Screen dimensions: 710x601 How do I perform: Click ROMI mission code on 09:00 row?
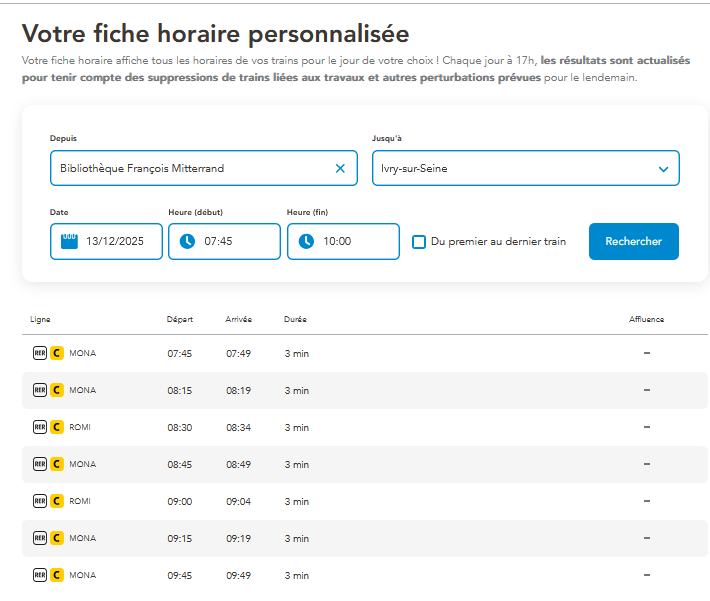point(80,501)
